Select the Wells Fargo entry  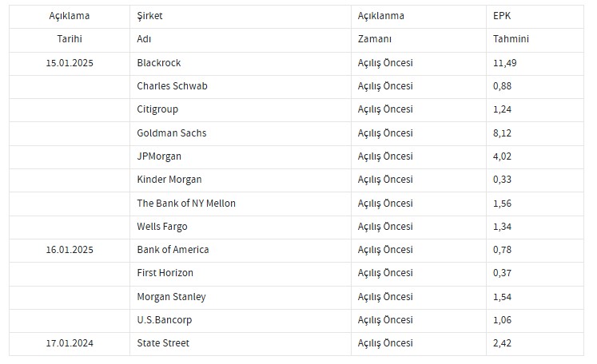[x=162, y=227]
